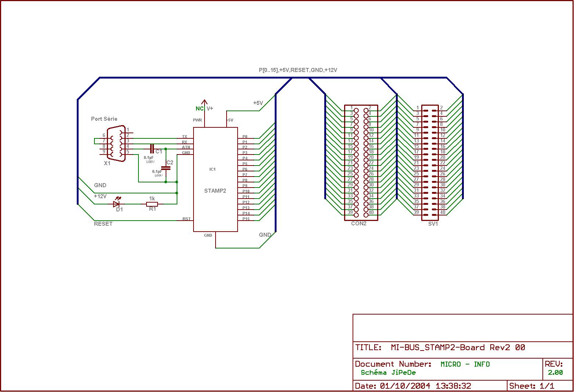Click the CON2 connector label
574x392 pixels.
click(358, 224)
